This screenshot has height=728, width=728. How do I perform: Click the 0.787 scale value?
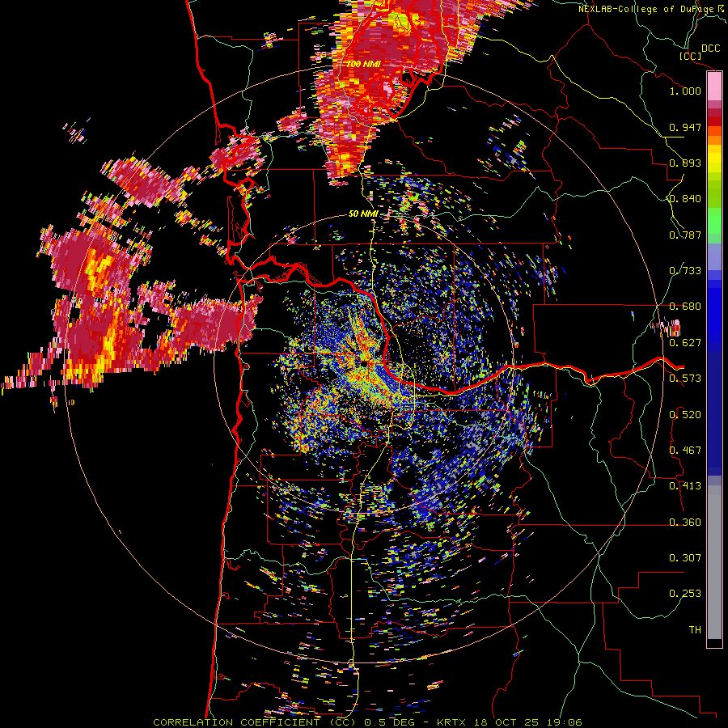point(685,235)
